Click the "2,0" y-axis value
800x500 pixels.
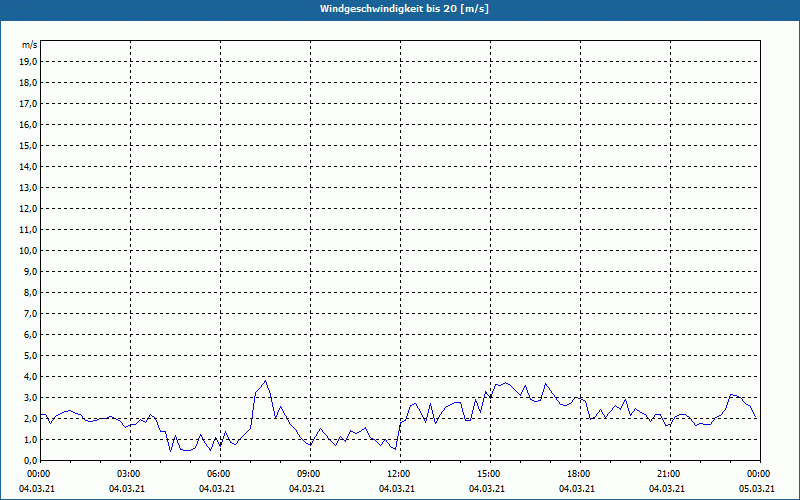coord(31,418)
